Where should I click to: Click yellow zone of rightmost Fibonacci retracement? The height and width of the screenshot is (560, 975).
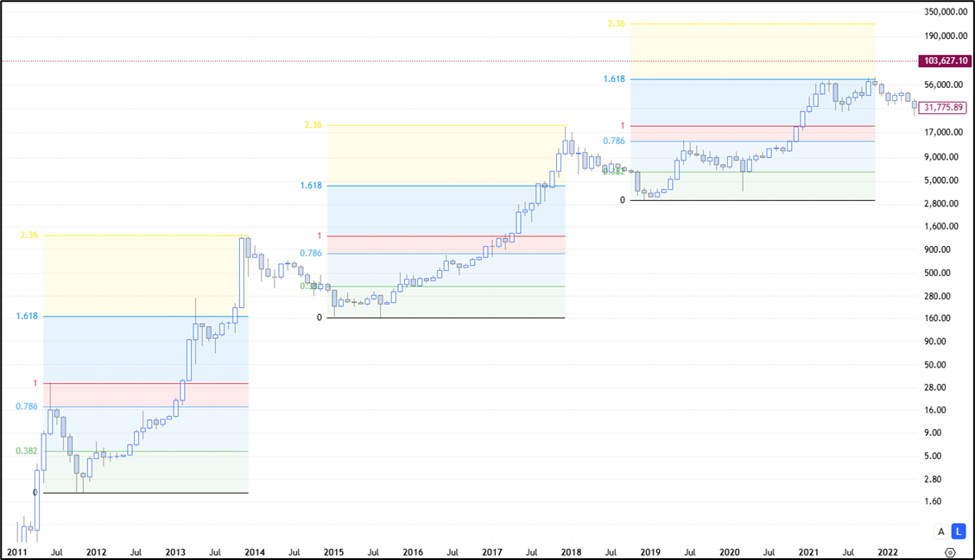tap(751, 52)
